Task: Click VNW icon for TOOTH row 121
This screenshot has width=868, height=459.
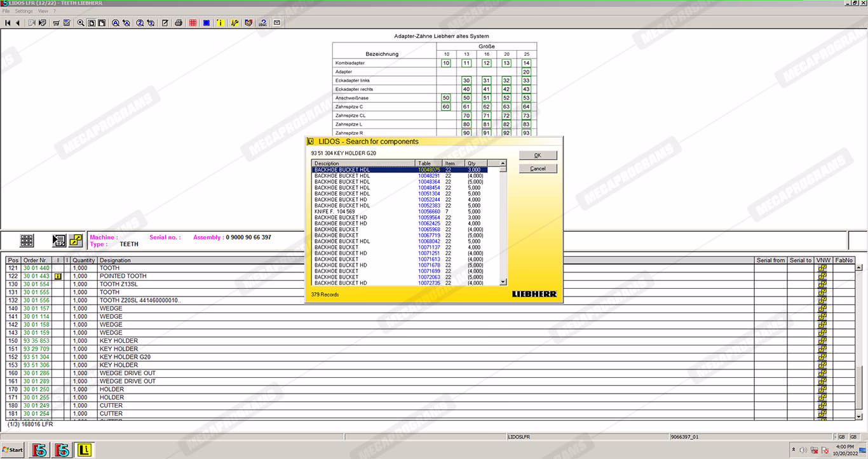Action: [x=822, y=268]
